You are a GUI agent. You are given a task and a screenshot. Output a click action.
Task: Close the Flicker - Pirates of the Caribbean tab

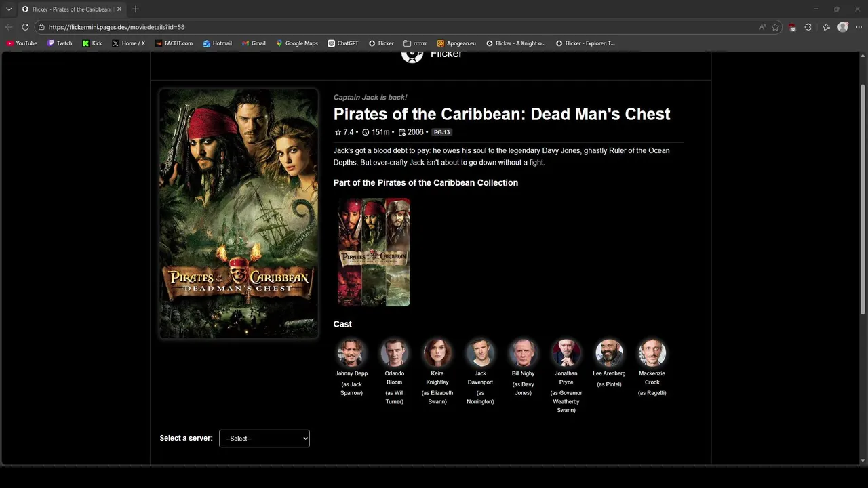119,9
